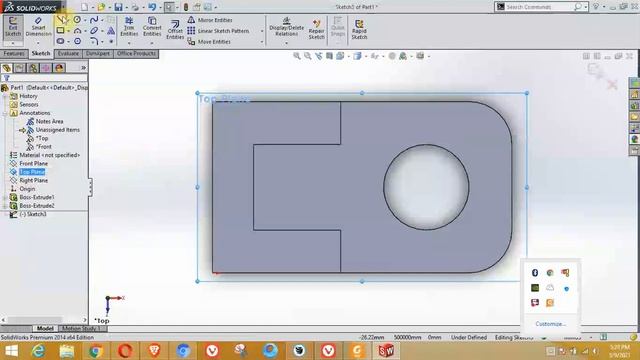Click the New document icon
640x360 pixels.
click(84, 7)
